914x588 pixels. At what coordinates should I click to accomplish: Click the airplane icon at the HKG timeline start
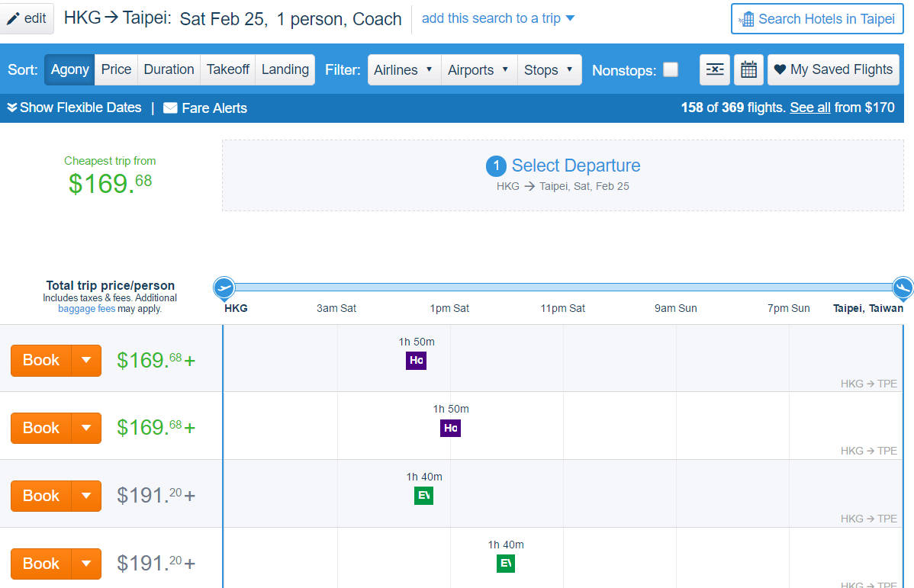point(224,288)
